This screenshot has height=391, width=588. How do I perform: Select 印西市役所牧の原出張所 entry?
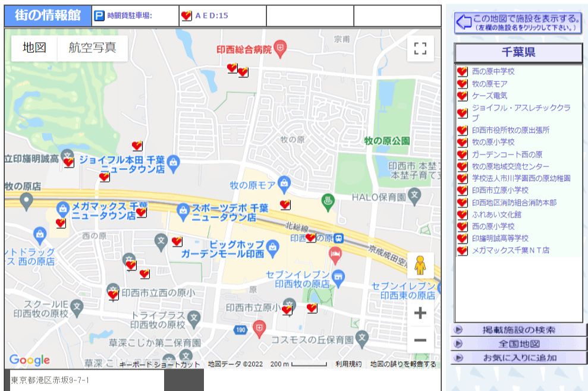(510, 130)
